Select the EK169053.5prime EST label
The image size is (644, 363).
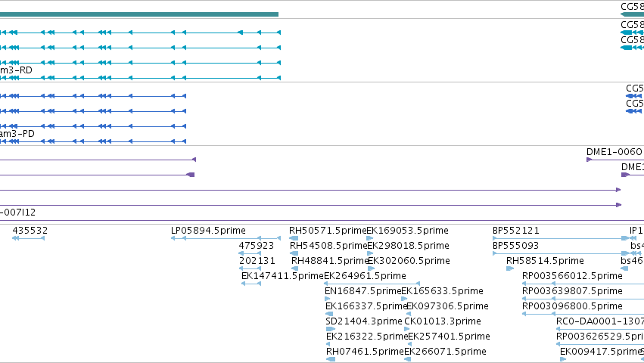[407, 231]
